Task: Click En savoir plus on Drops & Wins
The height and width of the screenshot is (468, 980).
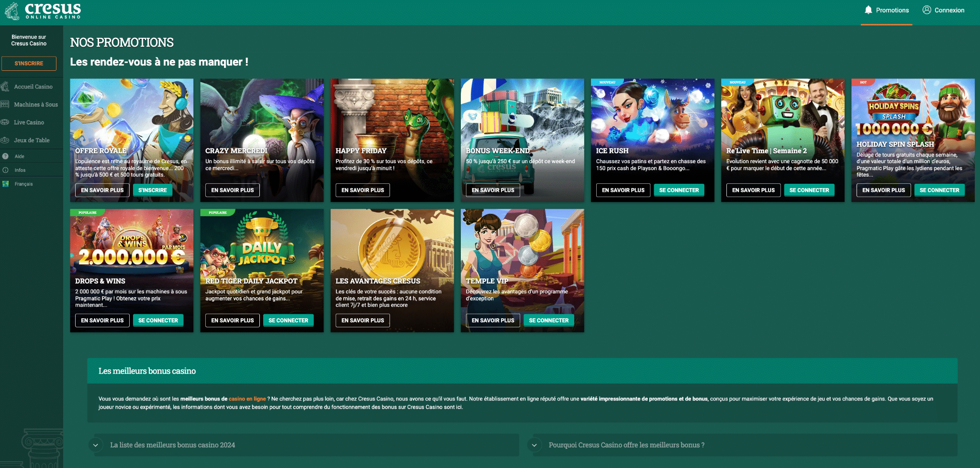Action: click(102, 320)
